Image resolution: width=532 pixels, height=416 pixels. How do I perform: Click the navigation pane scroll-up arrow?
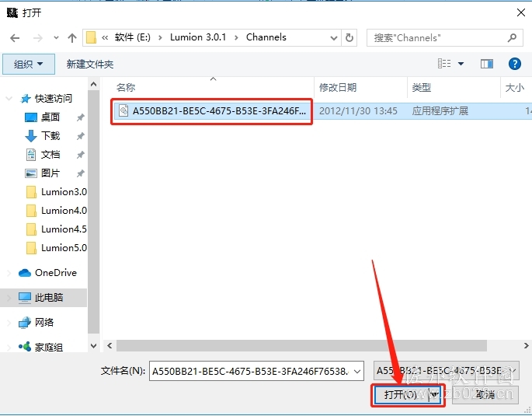tap(94, 84)
